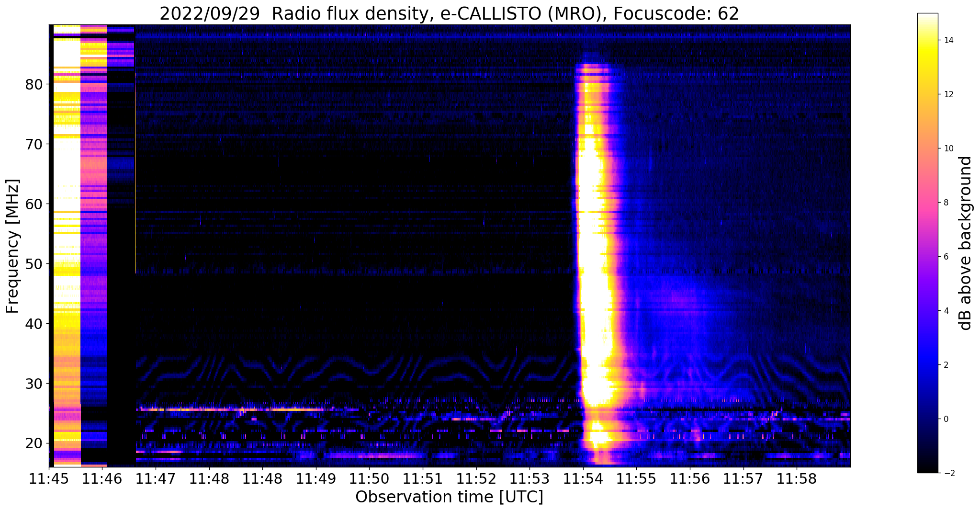The width and height of the screenshot is (980, 511).
Task: Click the colorbar tick label 6
Action: coord(946,257)
